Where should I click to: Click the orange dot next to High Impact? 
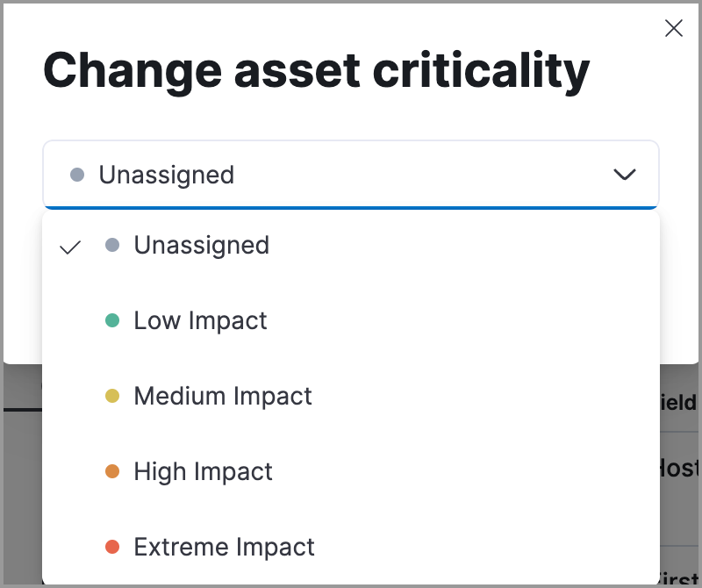point(112,472)
